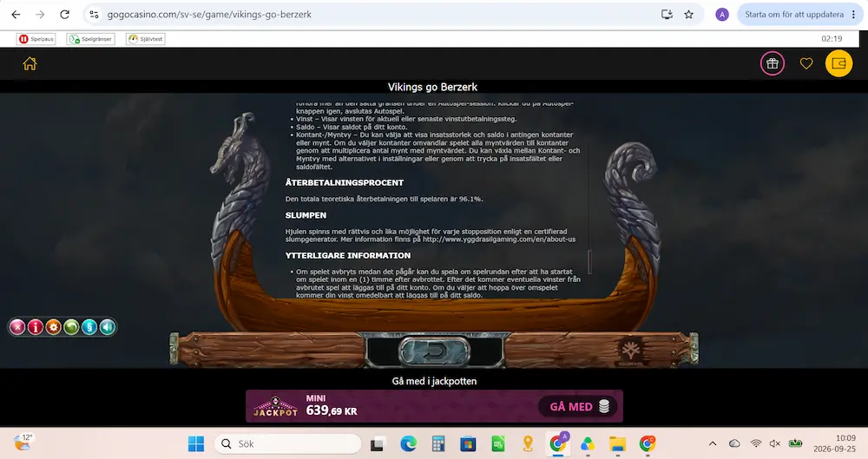Open Google Drive from the taskbar
This screenshot has width=868, height=459.
(x=588, y=443)
